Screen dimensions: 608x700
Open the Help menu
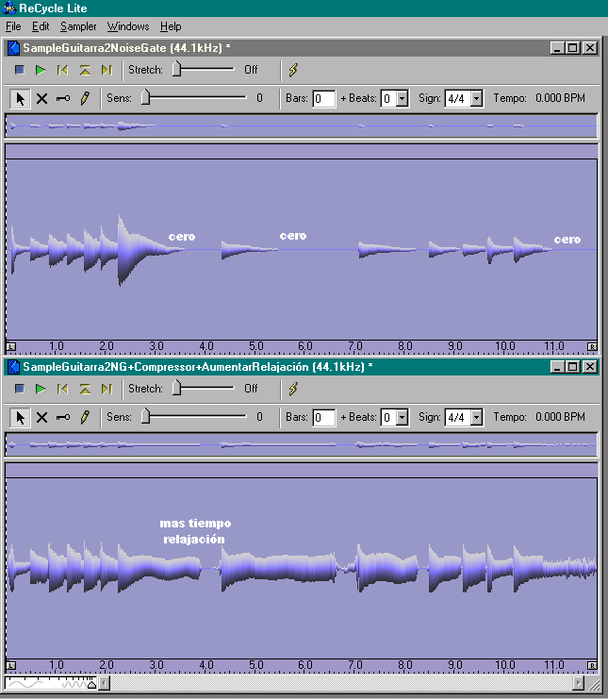(x=171, y=26)
